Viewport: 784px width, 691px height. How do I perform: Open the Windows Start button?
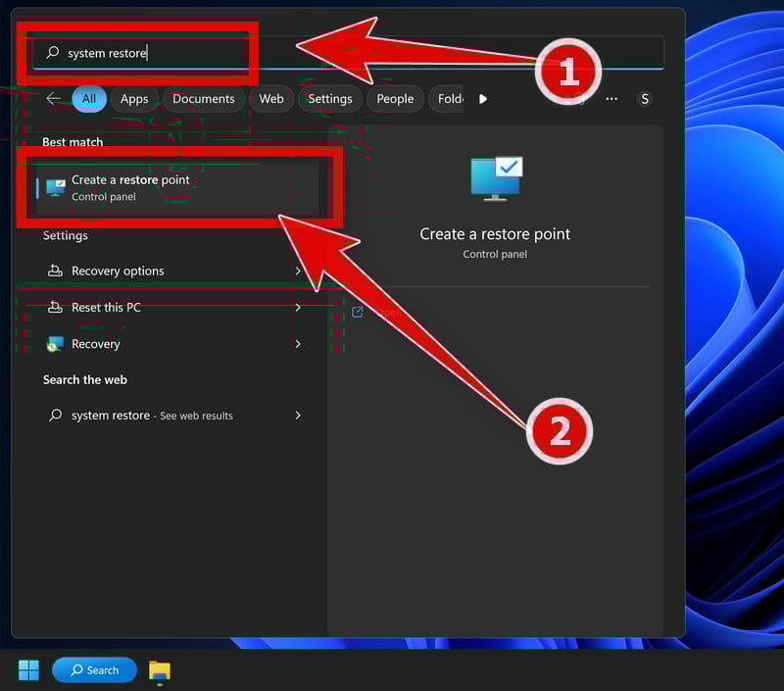(x=28, y=670)
